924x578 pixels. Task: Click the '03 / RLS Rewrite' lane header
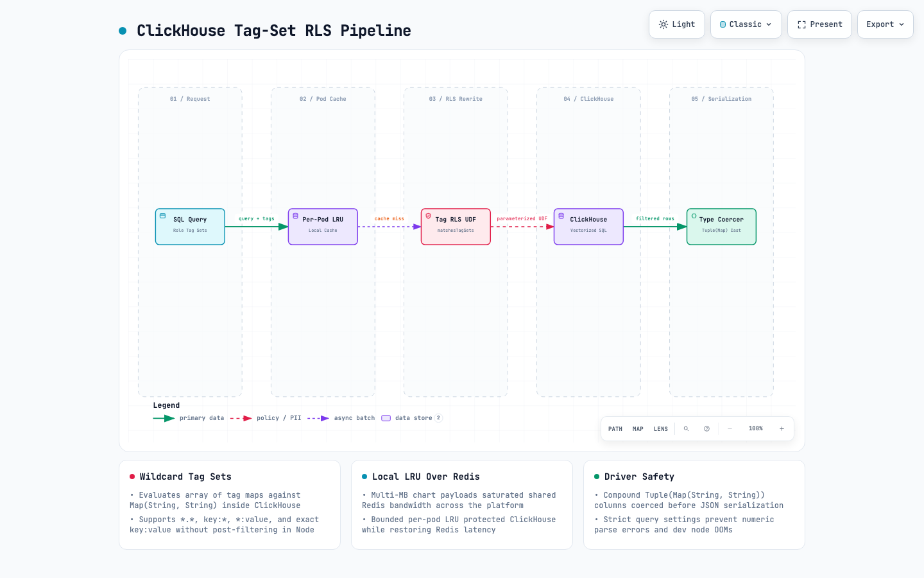pos(456,99)
